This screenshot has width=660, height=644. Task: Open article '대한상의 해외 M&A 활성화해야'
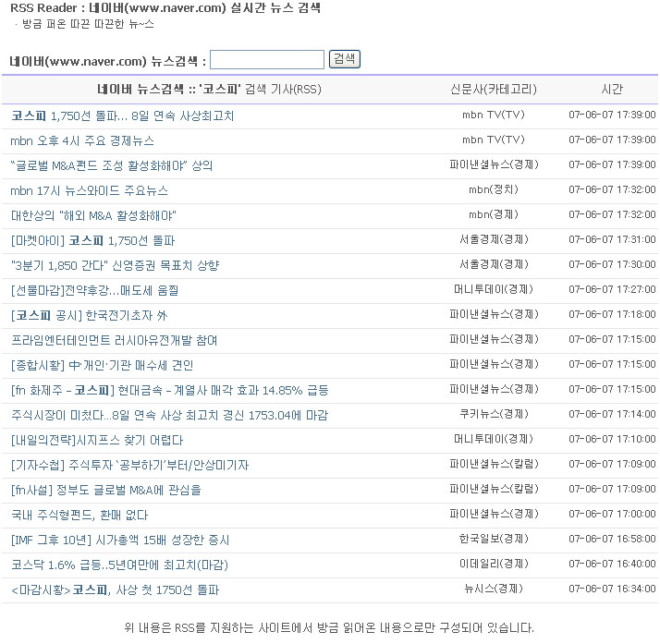coord(93,215)
